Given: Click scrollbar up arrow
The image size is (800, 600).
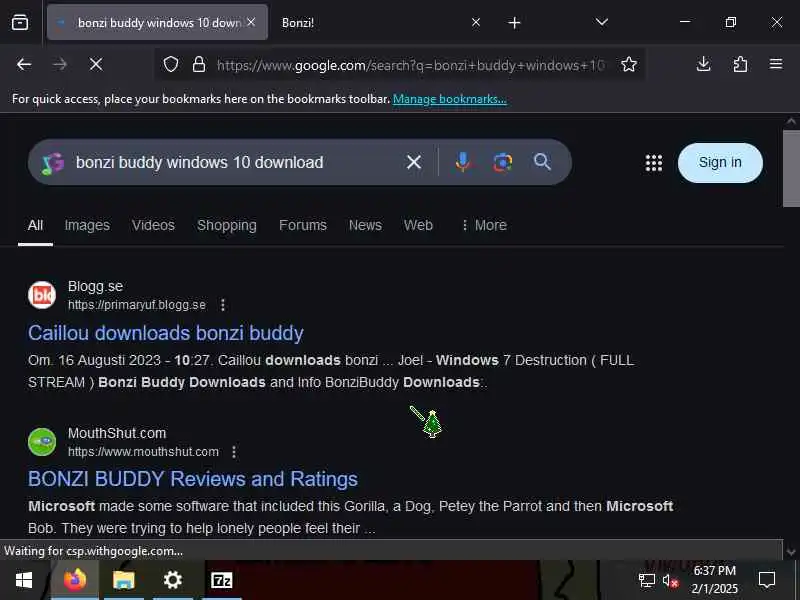Looking at the screenshot, I should [791, 121].
